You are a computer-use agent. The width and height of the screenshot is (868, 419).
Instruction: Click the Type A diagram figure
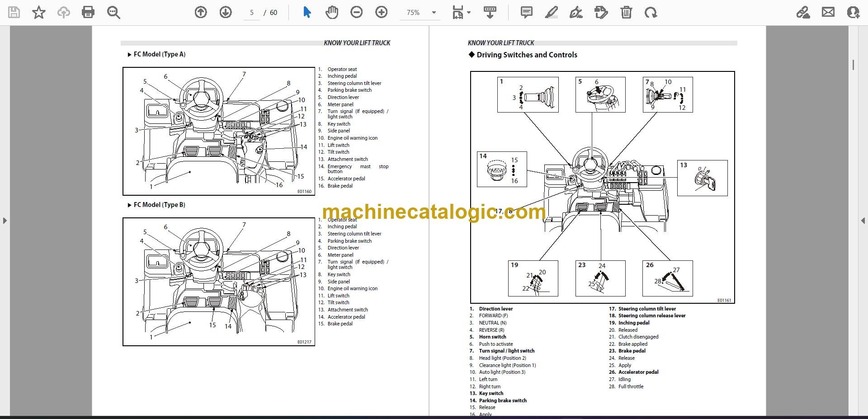219,131
